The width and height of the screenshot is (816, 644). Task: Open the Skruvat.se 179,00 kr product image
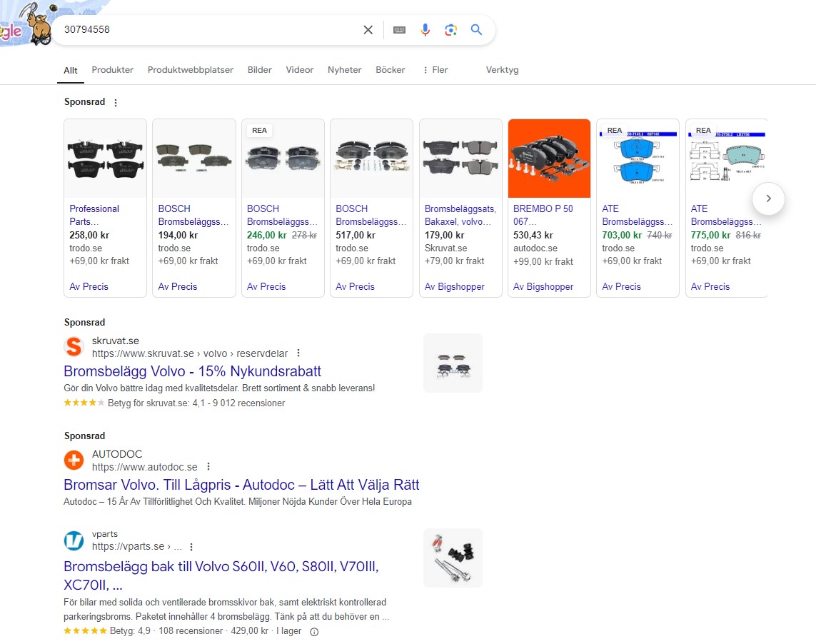click(x=460, y=159)
